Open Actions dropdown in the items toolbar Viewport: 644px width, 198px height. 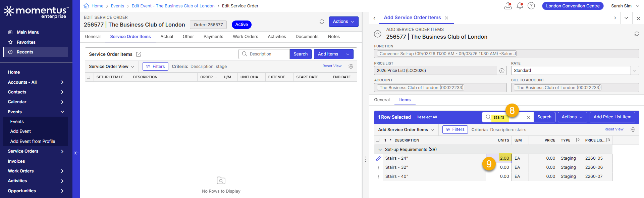[572, 117]
